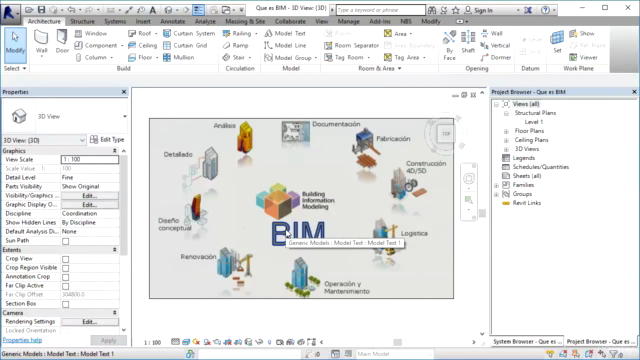
Task: Click Edit for Graphic Display Options
Action: pyautogui.click(x=90, y=205)
